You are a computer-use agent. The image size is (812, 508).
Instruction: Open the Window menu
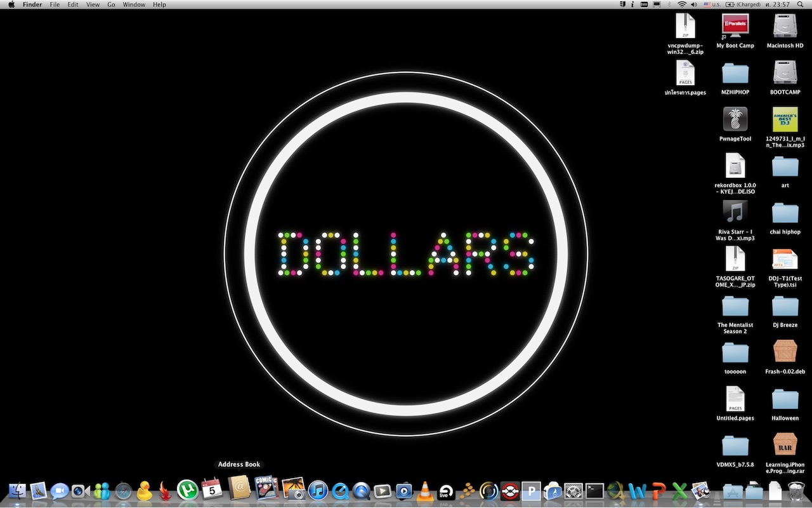tap(134, 4)
